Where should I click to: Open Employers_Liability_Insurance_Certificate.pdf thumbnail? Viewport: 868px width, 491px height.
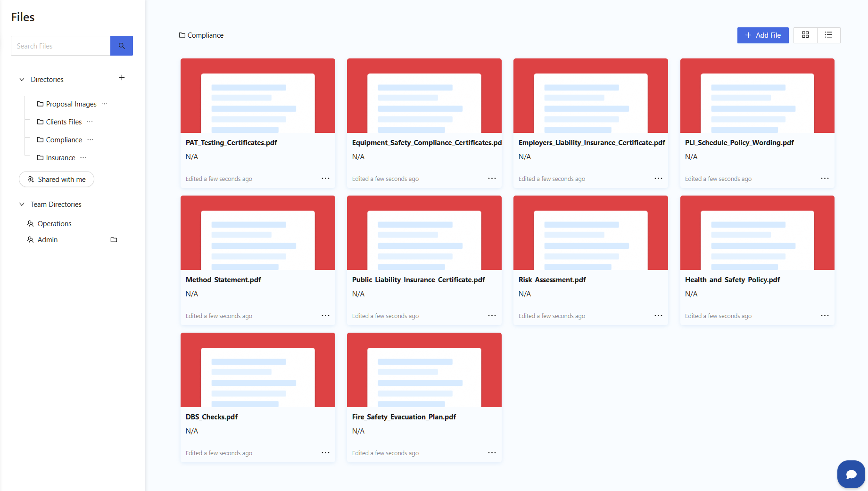[x=591, y=96]
